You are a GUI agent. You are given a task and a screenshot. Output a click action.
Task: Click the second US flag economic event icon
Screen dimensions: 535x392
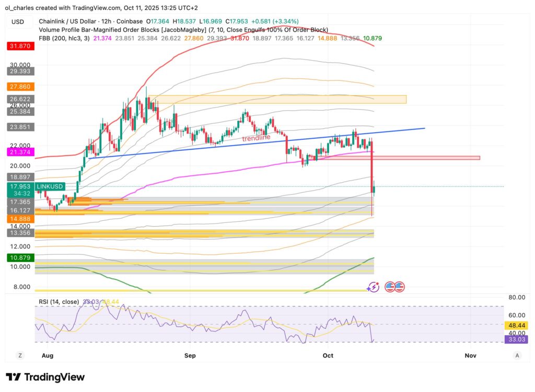coord(399,287)
